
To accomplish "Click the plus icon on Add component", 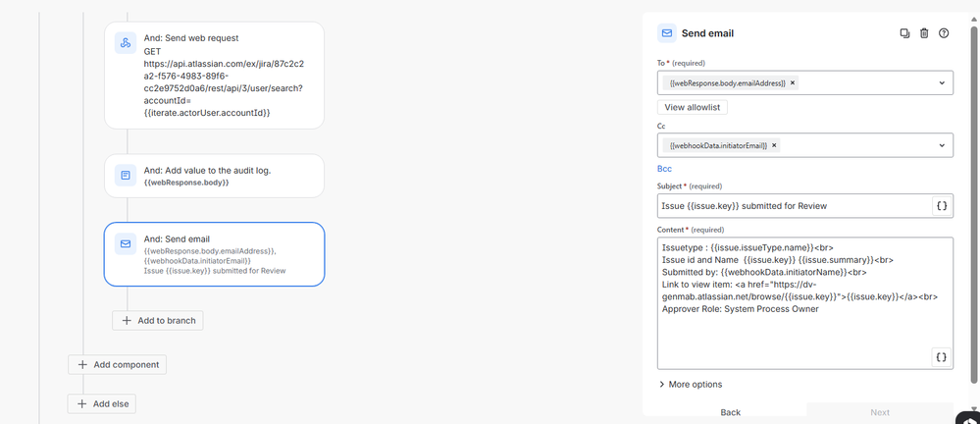I will coord(82,364).
